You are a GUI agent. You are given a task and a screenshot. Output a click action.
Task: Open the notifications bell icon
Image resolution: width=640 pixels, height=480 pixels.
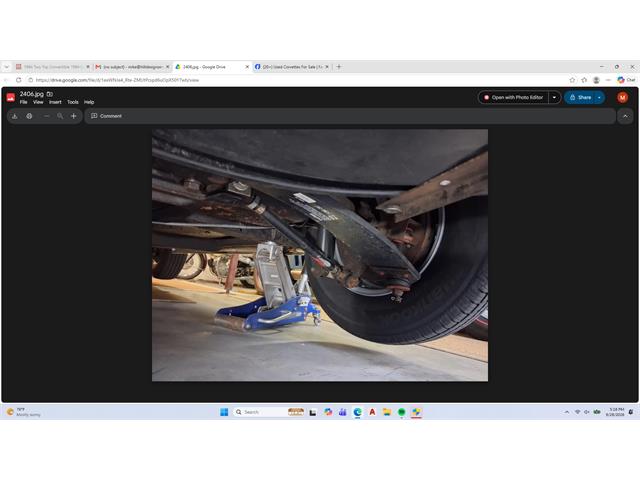click(631, 412)
